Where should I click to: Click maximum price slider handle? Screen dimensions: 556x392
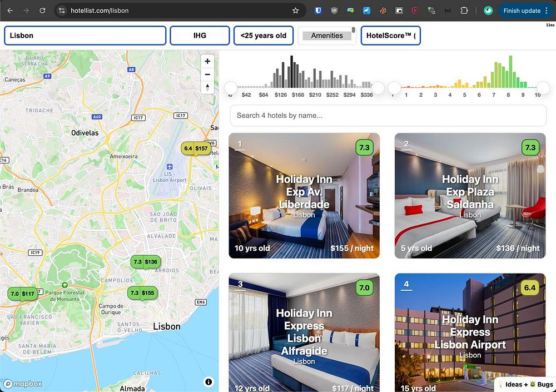point(378,88)
